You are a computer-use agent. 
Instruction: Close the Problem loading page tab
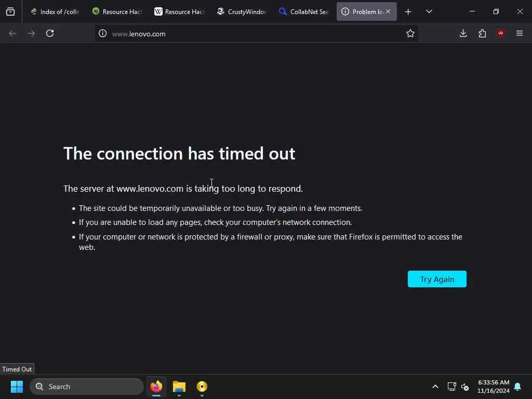pyautogui.click(x=388, y=11)
